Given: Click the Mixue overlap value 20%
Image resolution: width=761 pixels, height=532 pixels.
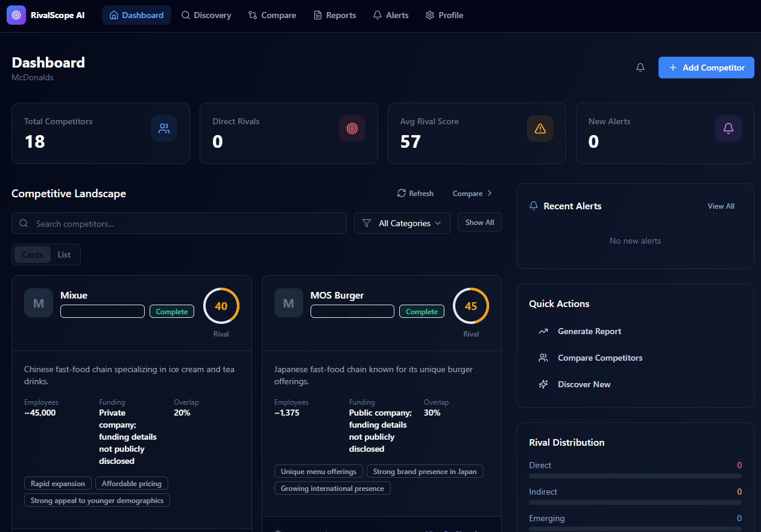Looking at the screenshot, I should tap(182, 413).
